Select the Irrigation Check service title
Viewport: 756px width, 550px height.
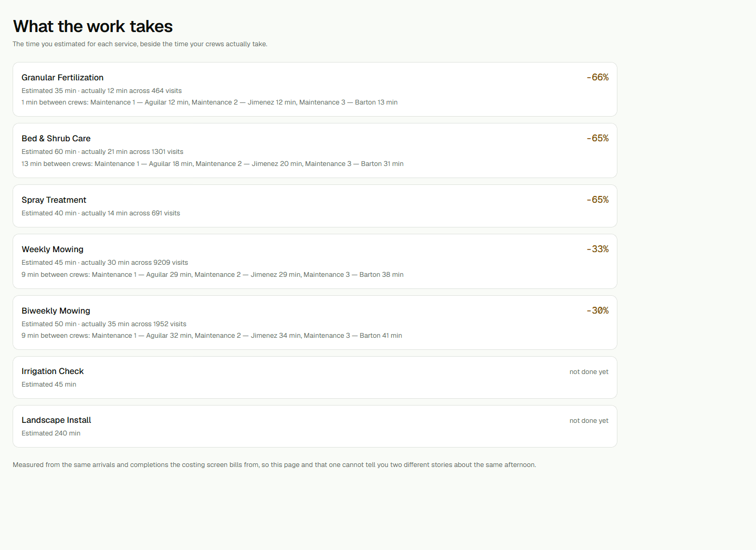[52, 371]
